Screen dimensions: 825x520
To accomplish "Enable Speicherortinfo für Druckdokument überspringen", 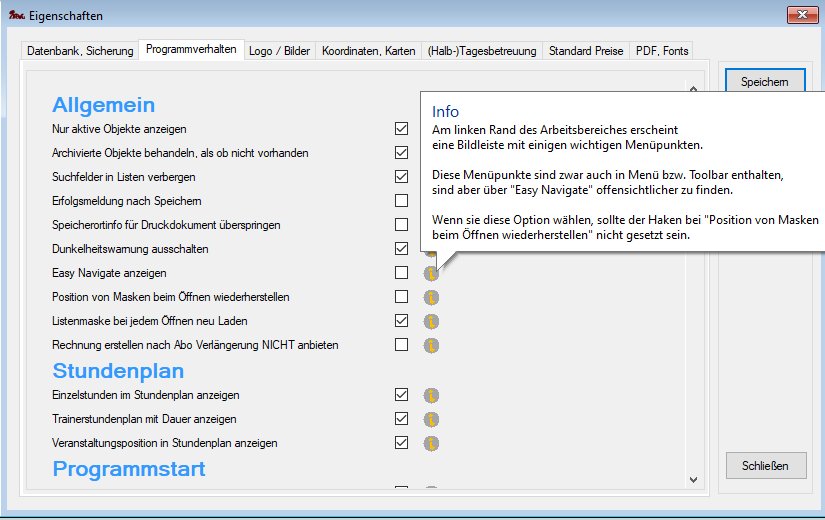I will (x=401, y=225).
